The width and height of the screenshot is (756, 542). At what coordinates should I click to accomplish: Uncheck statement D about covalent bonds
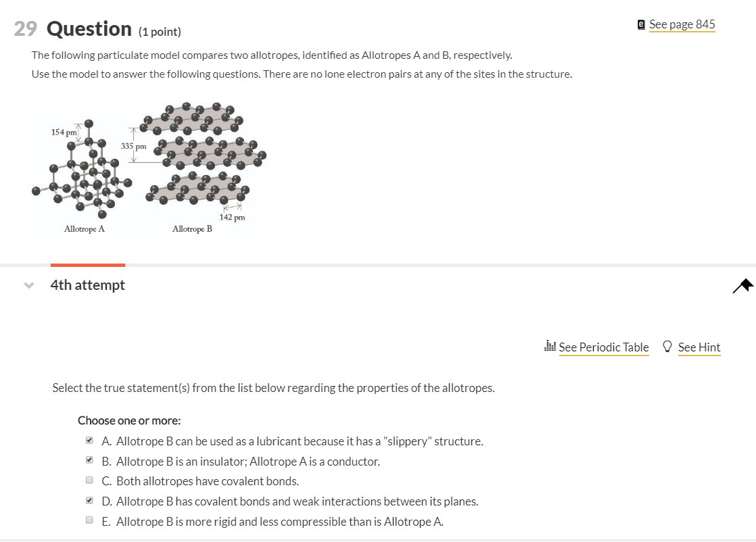coord(89,500)
